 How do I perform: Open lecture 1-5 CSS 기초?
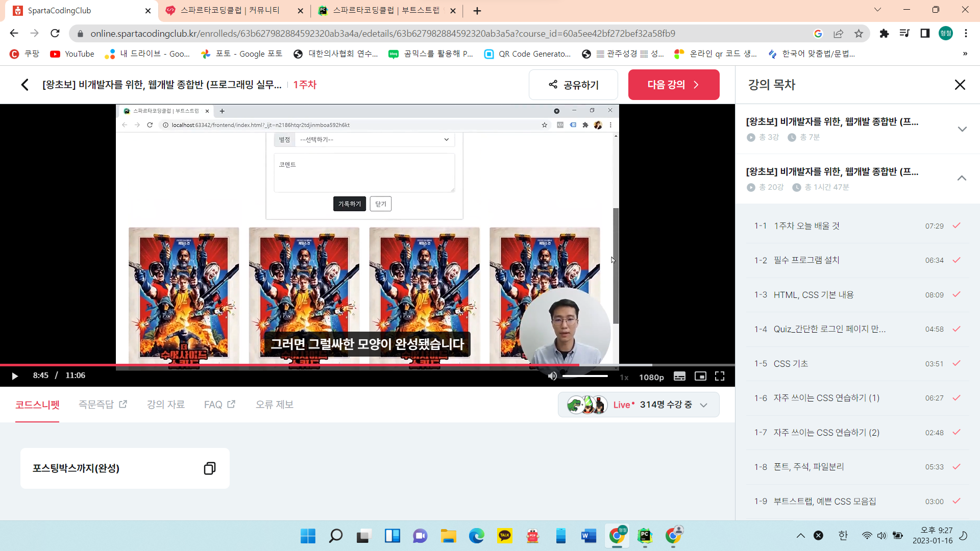(857, 364)
